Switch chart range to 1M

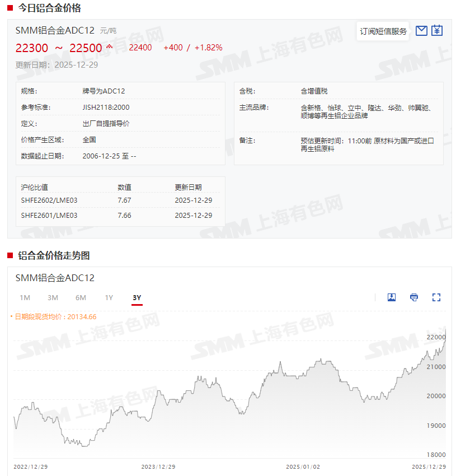pyautogui.click(x=25, y=297)
